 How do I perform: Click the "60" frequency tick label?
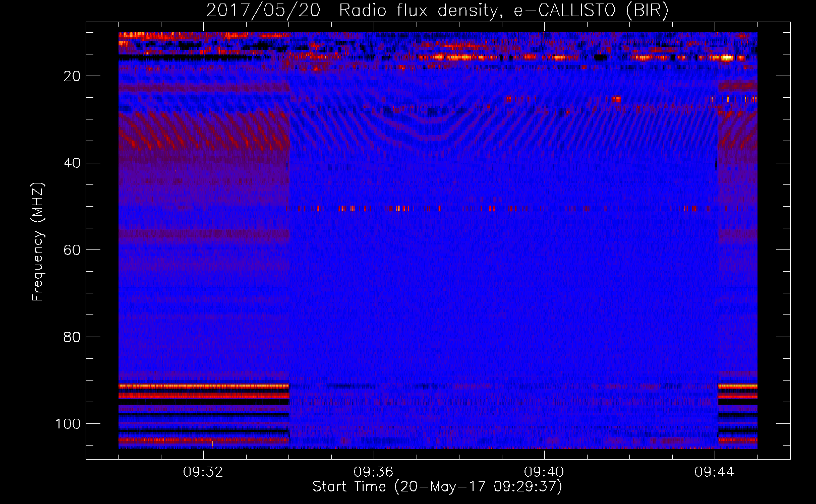tap(72, 250)
